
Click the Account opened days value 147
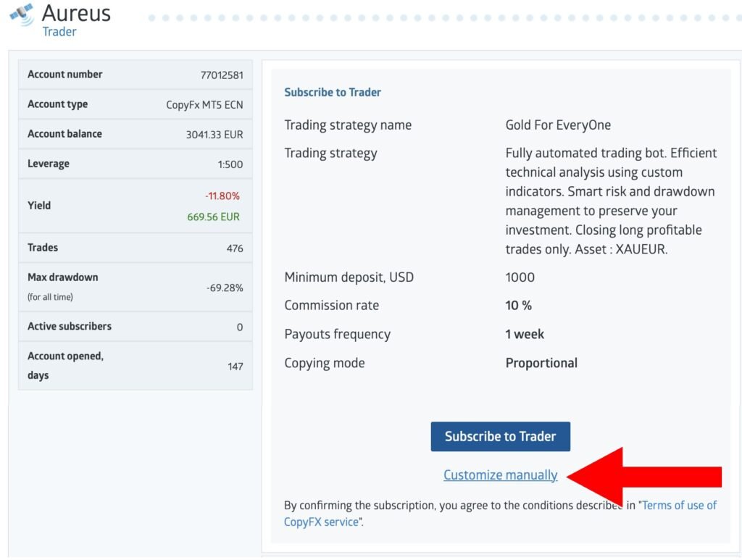coord(235,367)
